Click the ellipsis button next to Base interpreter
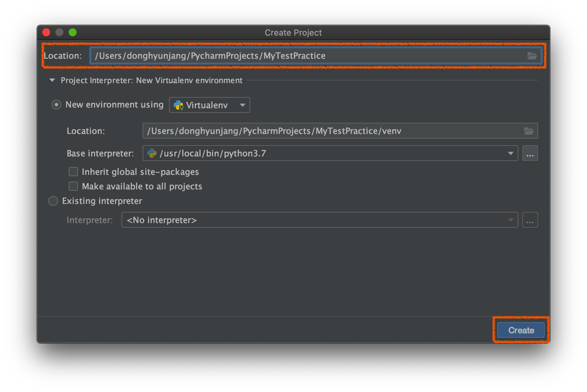 point(530,153)
